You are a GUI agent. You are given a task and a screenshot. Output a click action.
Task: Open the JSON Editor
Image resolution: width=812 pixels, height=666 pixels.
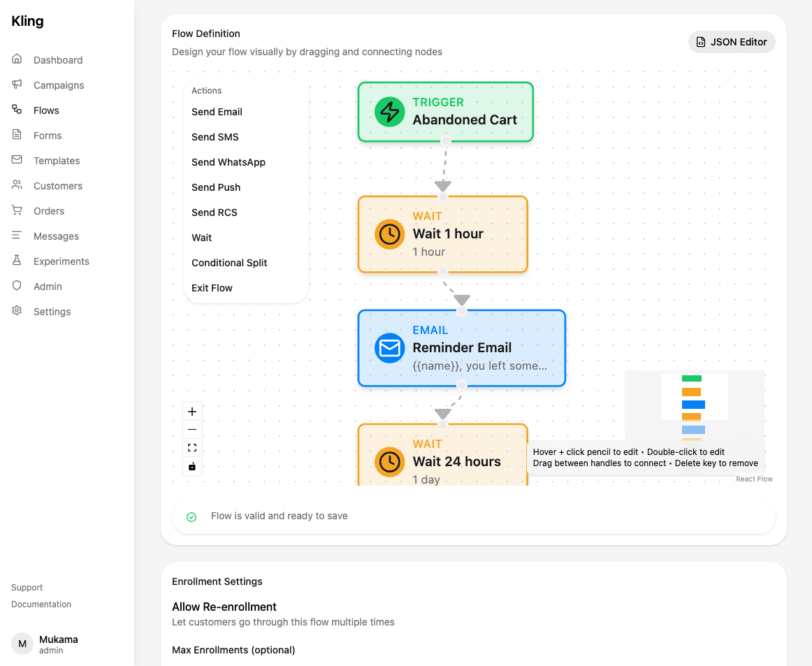[x=732, y=42]
